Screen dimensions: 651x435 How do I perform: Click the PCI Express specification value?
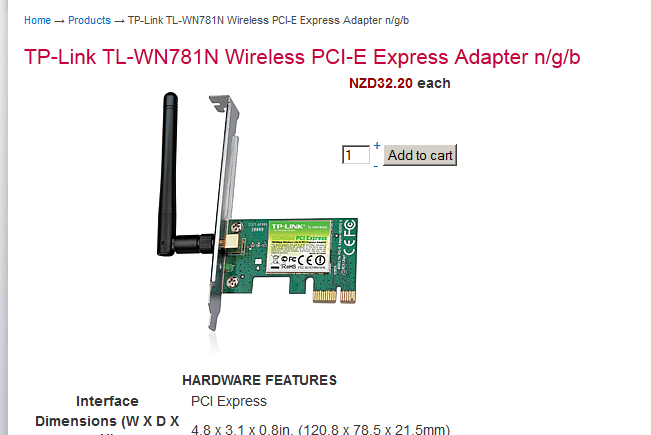coord(229,401)
